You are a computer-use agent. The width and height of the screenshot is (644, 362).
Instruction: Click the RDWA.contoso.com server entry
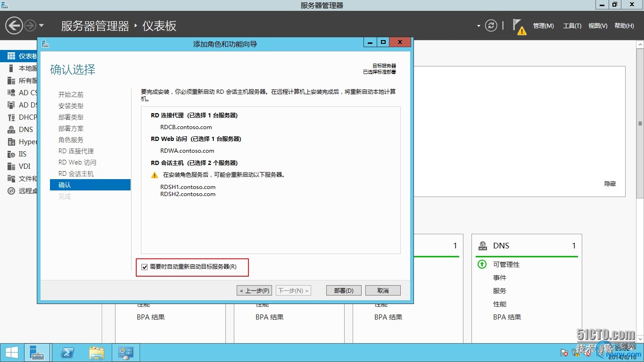click(x=187, y=151)
